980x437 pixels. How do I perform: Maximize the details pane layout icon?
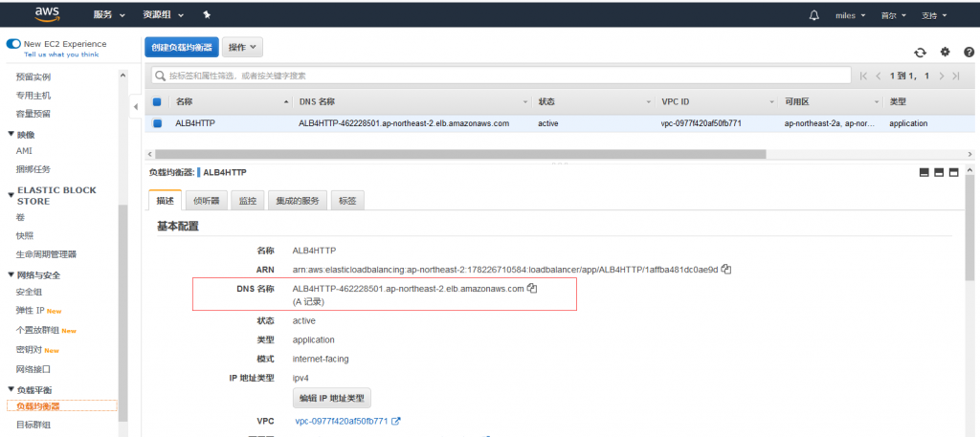pos(954,173)
